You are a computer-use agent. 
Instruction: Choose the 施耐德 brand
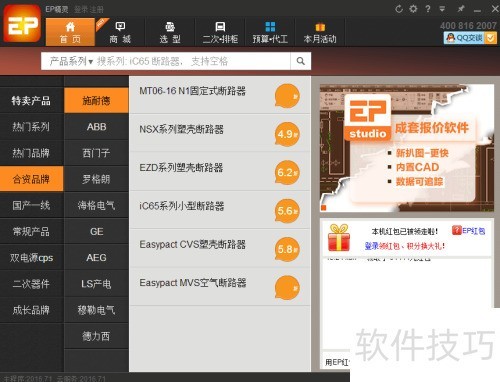point(96,101)
